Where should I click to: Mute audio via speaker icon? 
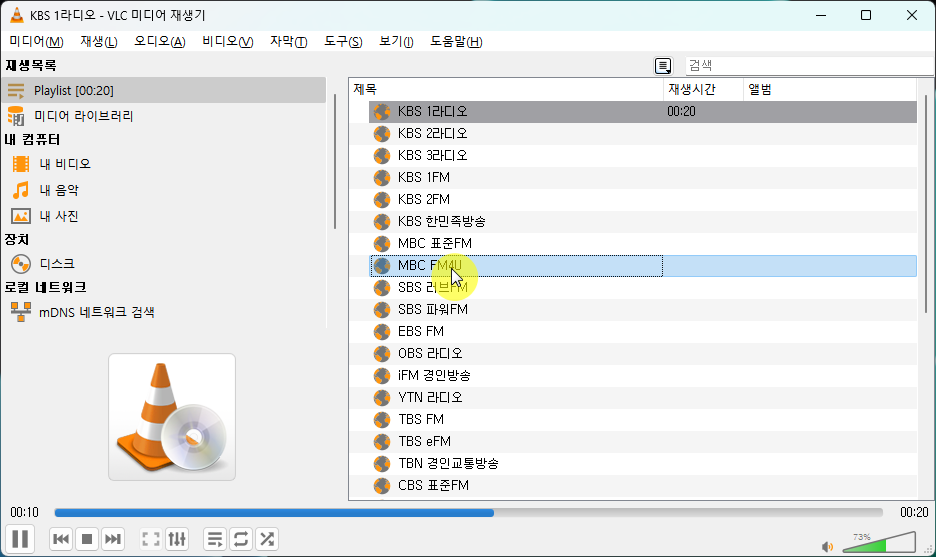(x=827, y=546)
